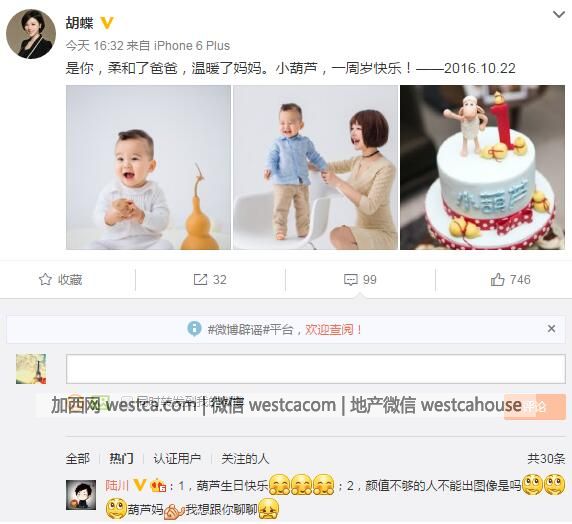Click the blue info icon beside #微博辟谣#
This screenshot has width=572, height=524.
(194, 328)
